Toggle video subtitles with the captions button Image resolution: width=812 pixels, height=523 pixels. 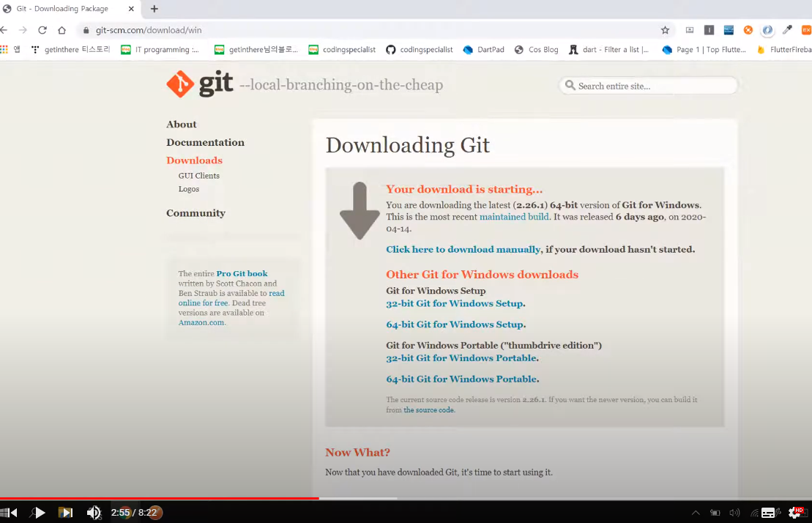(x=769, y=513)
